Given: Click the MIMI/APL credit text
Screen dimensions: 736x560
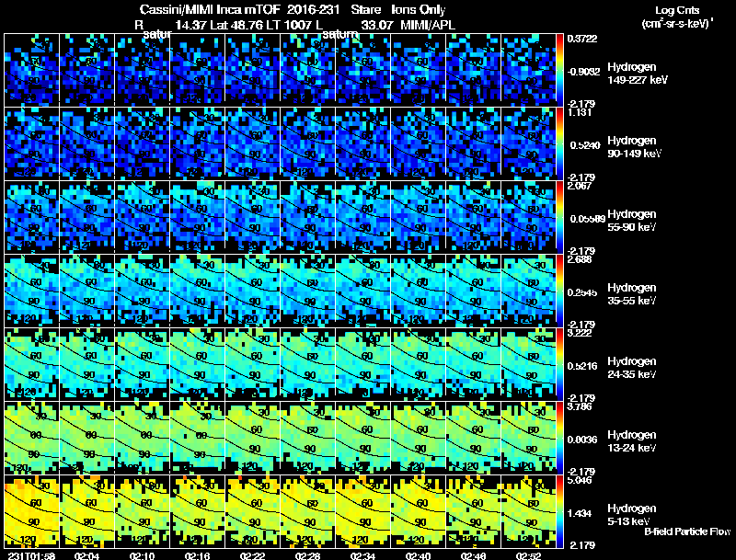Looking at the screenshot, I should click(428, 25).
